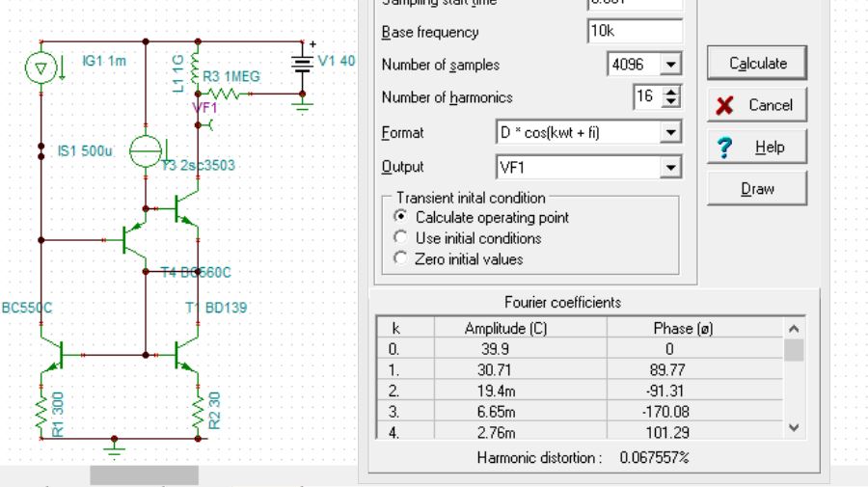Edit the Number of harmonics value field
Screen dimensions: 868x487
pyautogui.click(x=648, y=96)
